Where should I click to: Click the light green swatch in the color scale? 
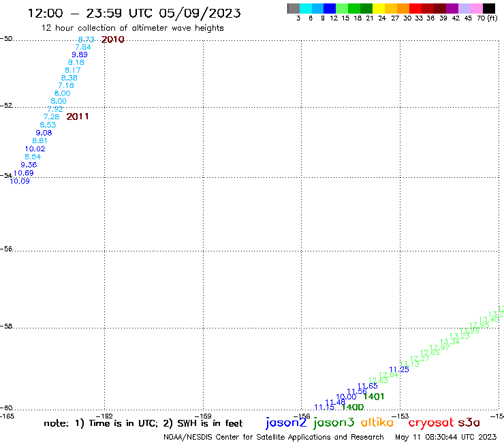tap(343, 8)
